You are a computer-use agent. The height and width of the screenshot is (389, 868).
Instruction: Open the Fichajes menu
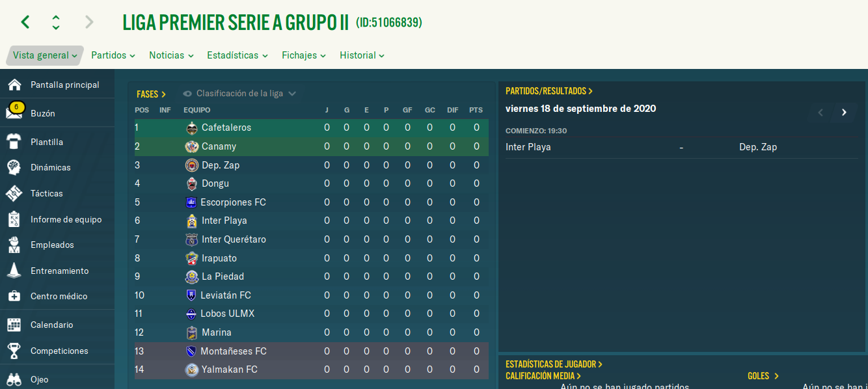(304, 55)
